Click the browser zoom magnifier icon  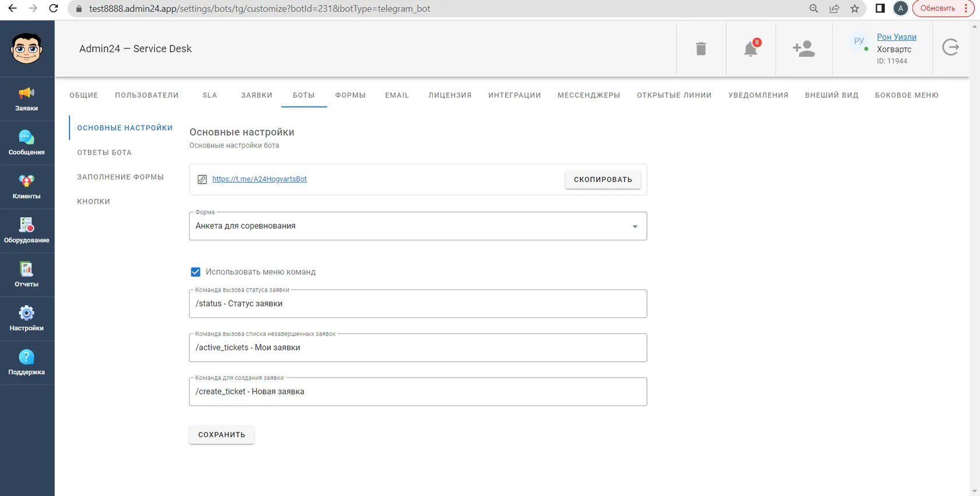814,8
